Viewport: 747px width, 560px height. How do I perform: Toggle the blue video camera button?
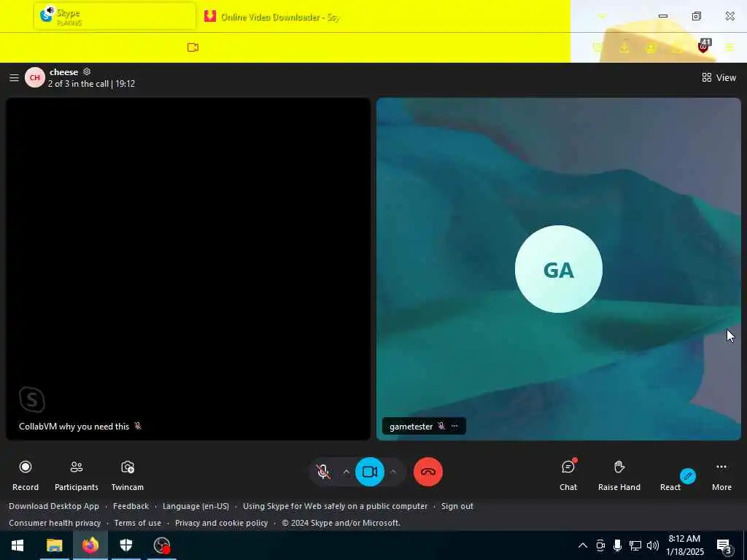[x=370, y=472]
